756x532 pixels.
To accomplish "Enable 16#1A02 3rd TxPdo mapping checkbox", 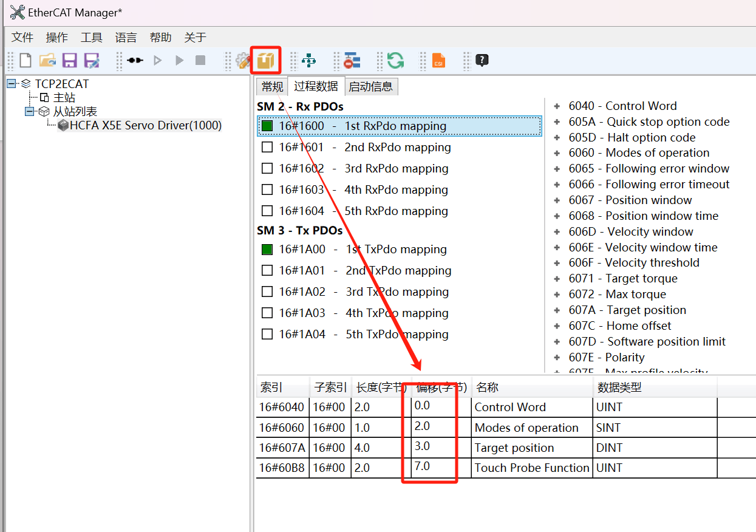I will [267, 292].
